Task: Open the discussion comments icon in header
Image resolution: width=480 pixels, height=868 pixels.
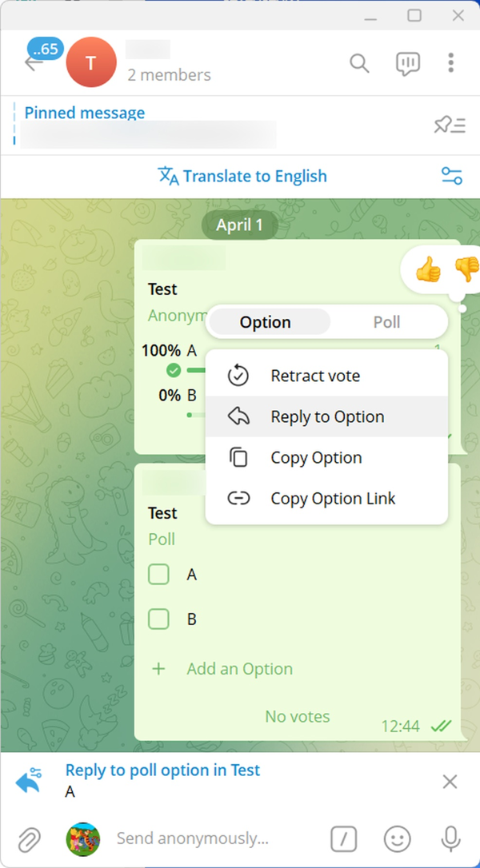Action: [407, 64]
